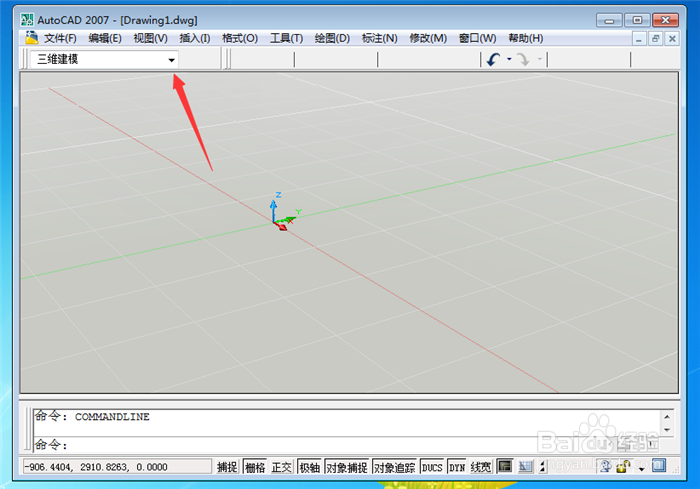Restore down the inner document window
The image size is (700, 489).
[655, 39]
